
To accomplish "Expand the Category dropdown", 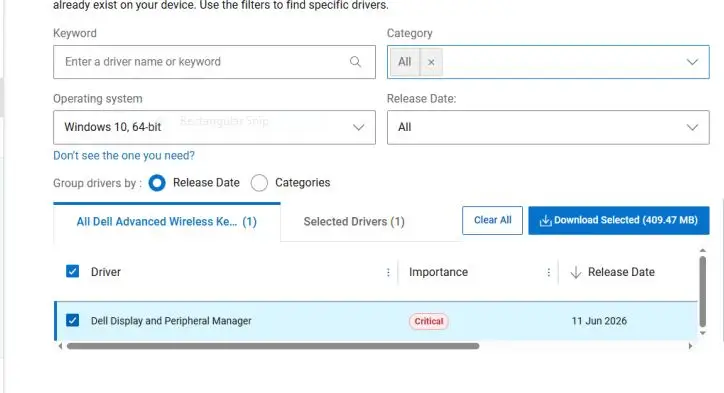I will pyautogui.click(x=692, y=62).
